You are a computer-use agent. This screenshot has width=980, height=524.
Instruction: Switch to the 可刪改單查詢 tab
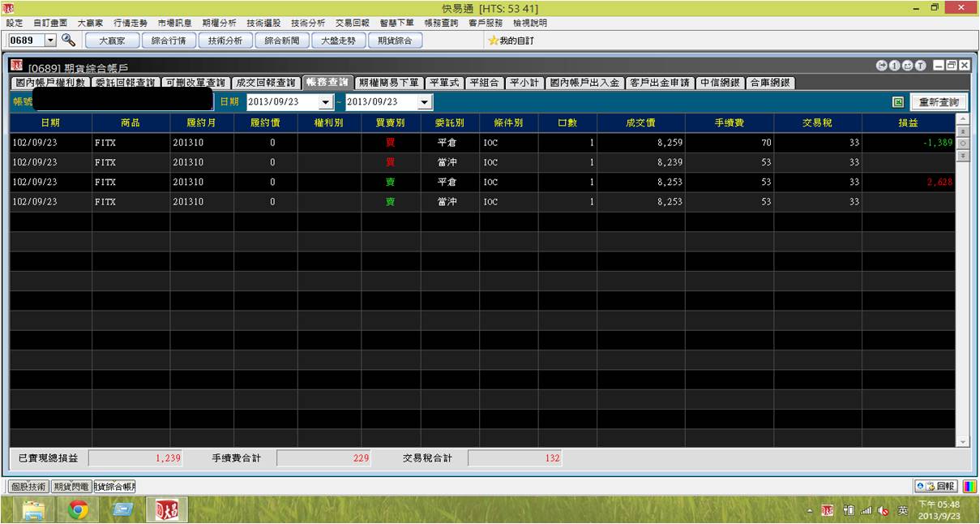(195, 83)
